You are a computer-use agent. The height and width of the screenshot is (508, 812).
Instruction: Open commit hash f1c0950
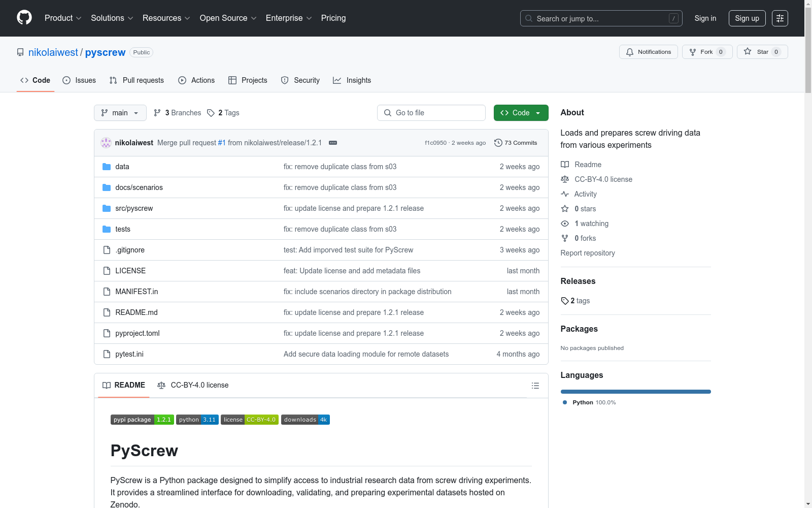pos(435,143)
